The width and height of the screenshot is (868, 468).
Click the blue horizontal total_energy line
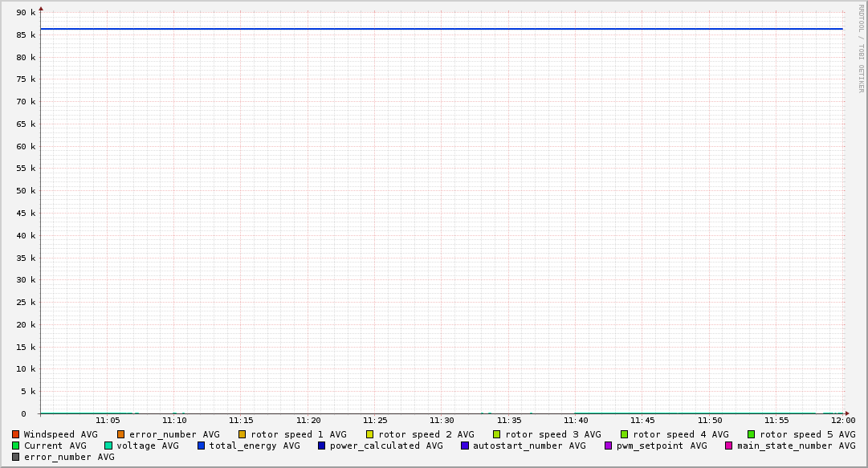click(x=442, y=29)
